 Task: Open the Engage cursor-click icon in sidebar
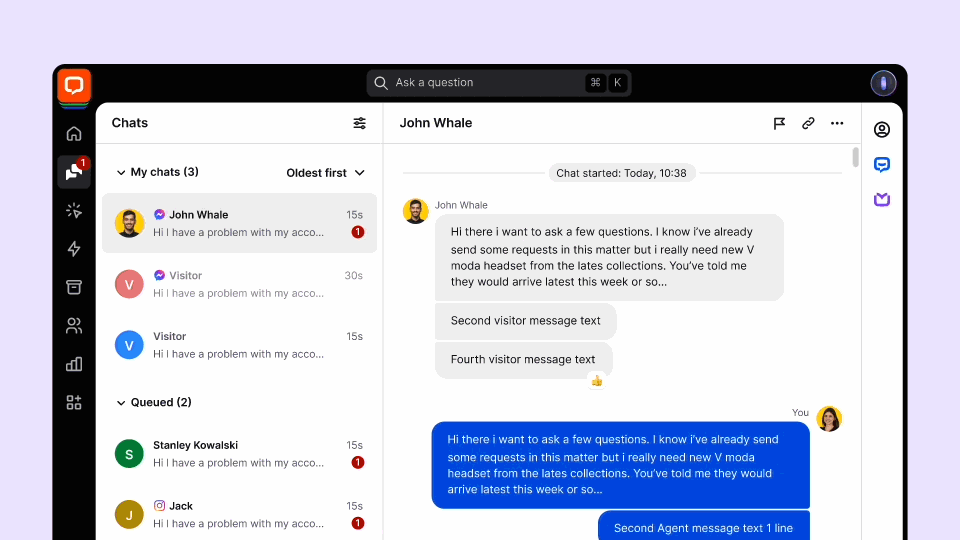[x=74, y=210]
